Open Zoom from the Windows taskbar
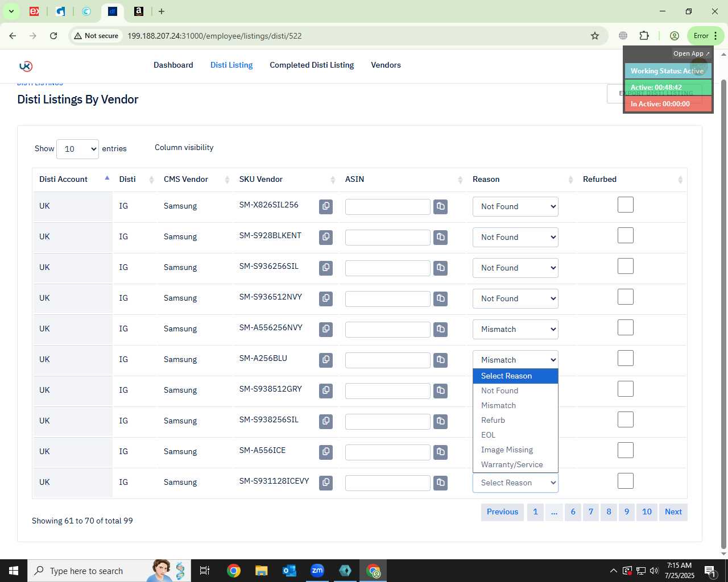Screen dimensions: 728x582 (x=317, y=571)
